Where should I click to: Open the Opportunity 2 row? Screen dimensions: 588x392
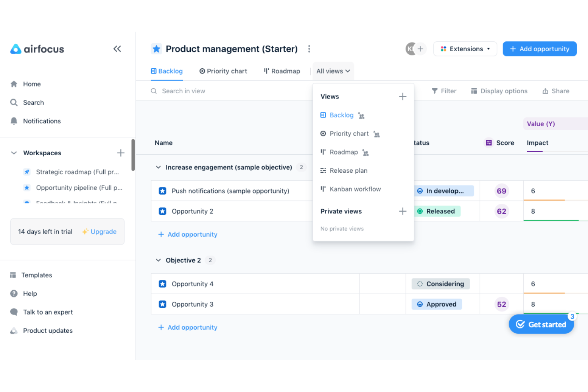[192, 211]
